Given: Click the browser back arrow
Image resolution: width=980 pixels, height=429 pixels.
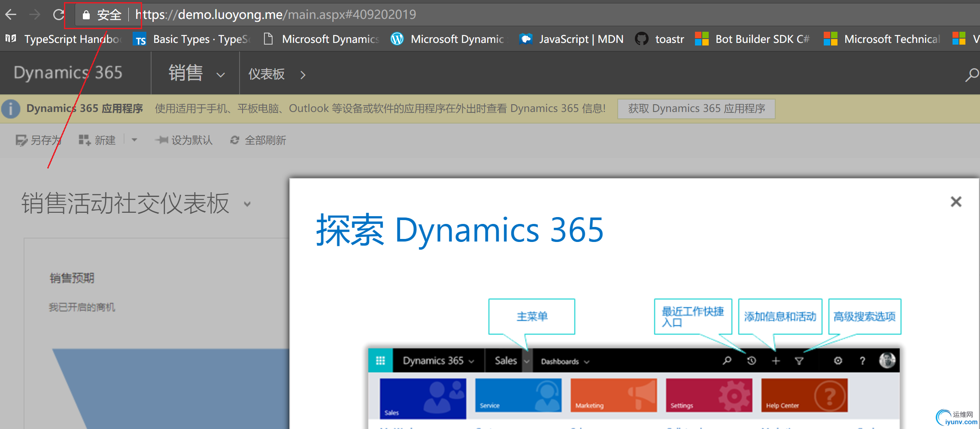Looking at the screenshot, I should click(x=11, y=15).
